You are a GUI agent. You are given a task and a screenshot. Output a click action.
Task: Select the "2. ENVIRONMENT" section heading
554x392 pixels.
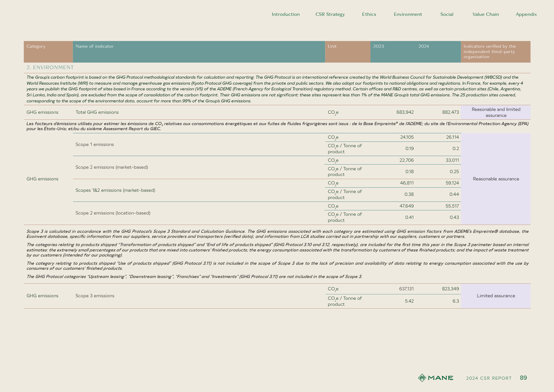tap(50, 68)
